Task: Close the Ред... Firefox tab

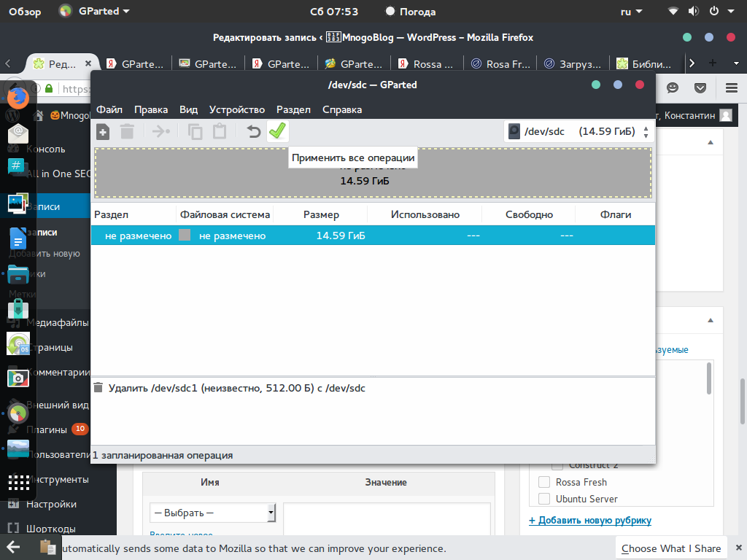Action: [x=88, y=63]
